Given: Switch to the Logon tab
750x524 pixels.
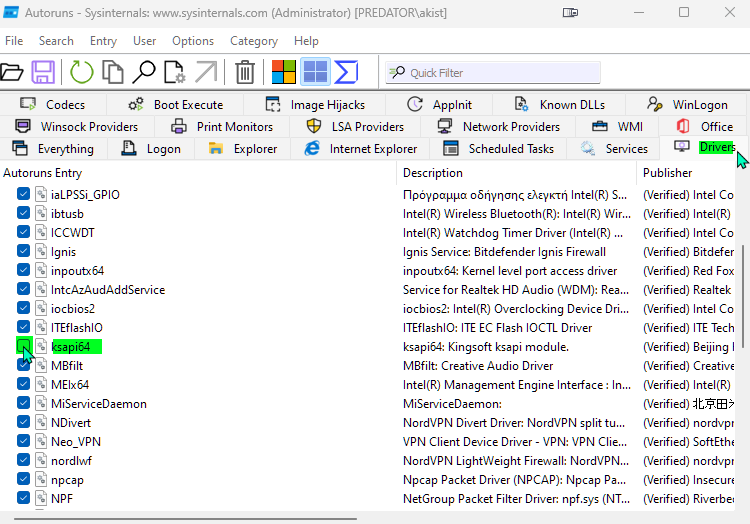Looking at the screenshot, I should coord(151,149).
